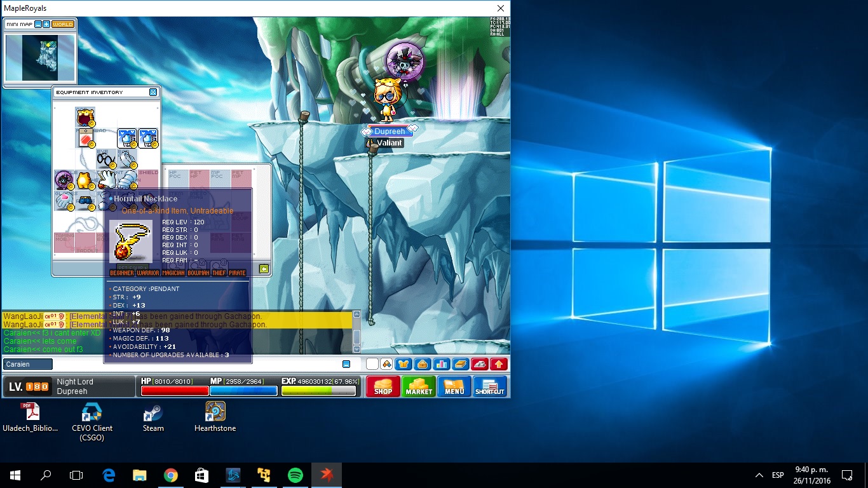This screenshot has width=868, height=488.
Task: Click the orange diamond quick icon
Action: tap(386, 364)
